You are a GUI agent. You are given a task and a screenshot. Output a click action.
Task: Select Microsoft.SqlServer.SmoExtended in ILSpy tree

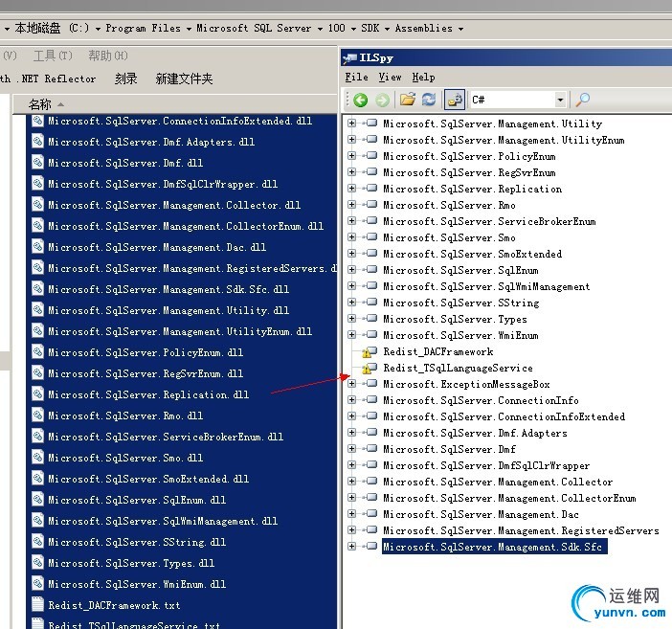(472, 254)
